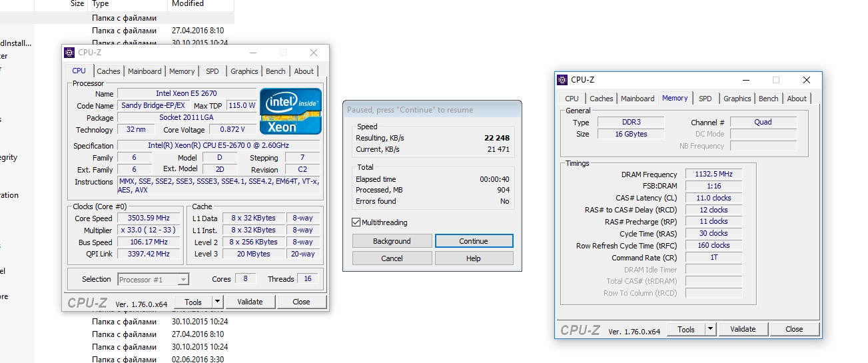Click Close button in Memory CPU-Z window
The width and height of the screenshot is (868, 363).
(x=794, y=329)
